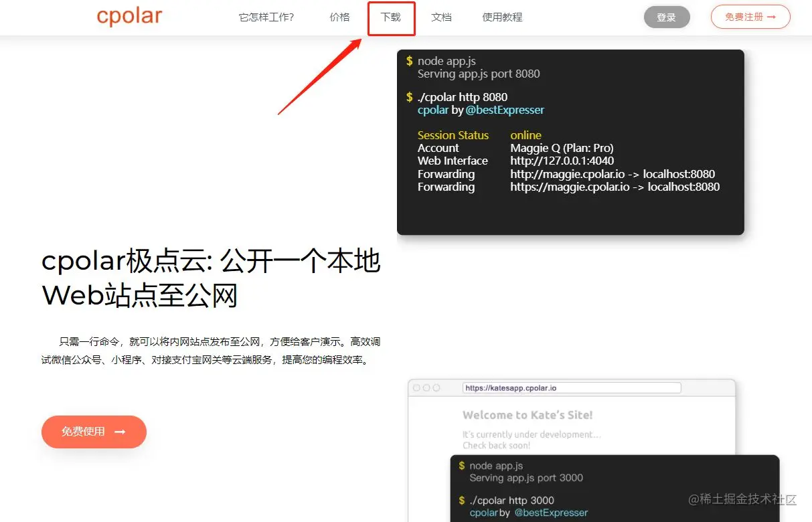Click the http://maggie.cpolar.io forwarding line
Viewport: 812px width, 522px height.
point(613,174)
